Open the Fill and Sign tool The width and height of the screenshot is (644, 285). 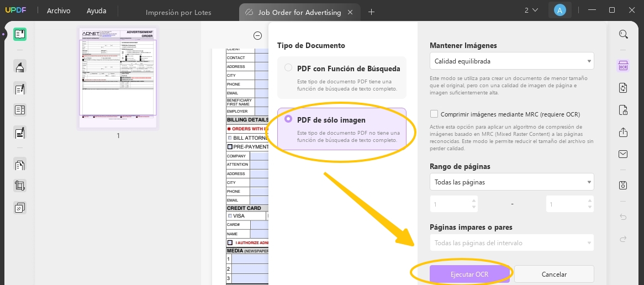[x=20, y=132]
